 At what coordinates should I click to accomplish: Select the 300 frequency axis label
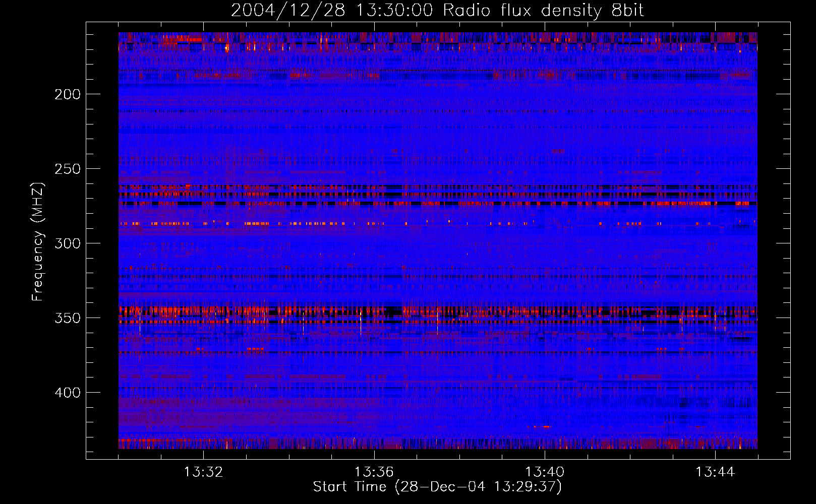point(67,243)
